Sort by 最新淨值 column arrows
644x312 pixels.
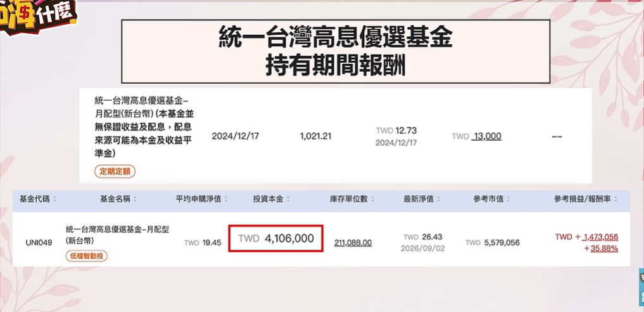438,199
